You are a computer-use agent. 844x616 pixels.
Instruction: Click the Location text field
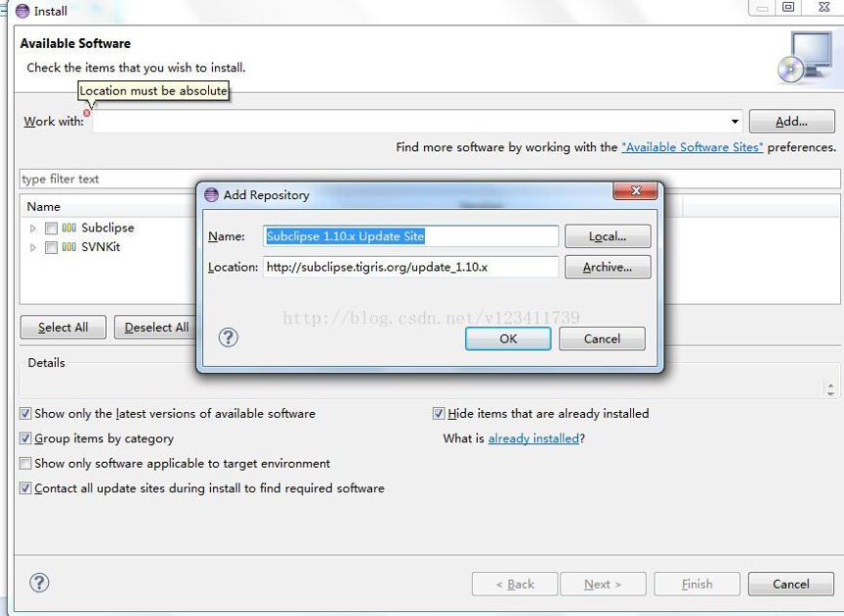point(410,267)
